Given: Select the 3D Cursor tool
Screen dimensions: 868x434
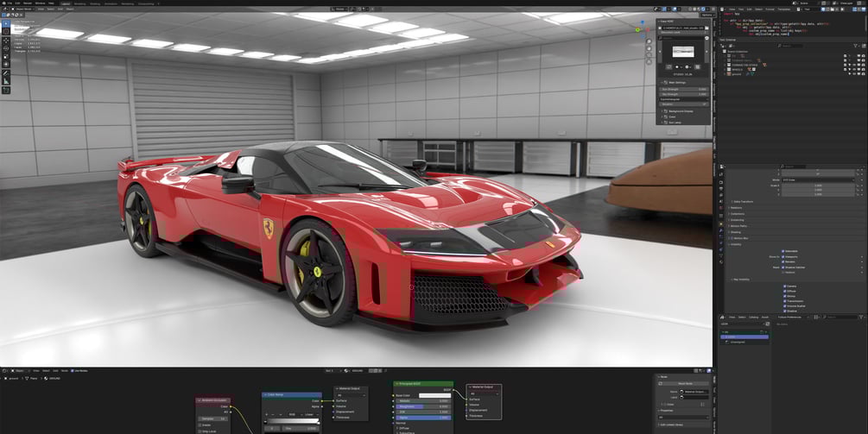Looking at the screenshot, I should tap(6, 32).
